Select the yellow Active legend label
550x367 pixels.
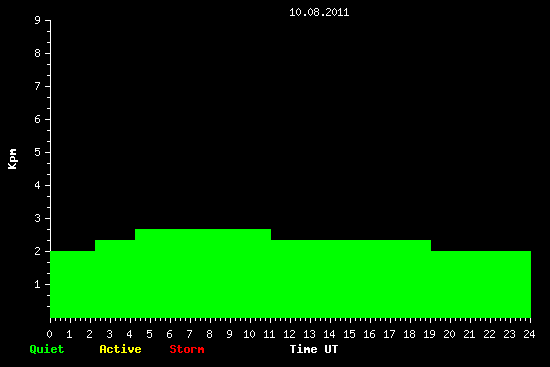120,349
